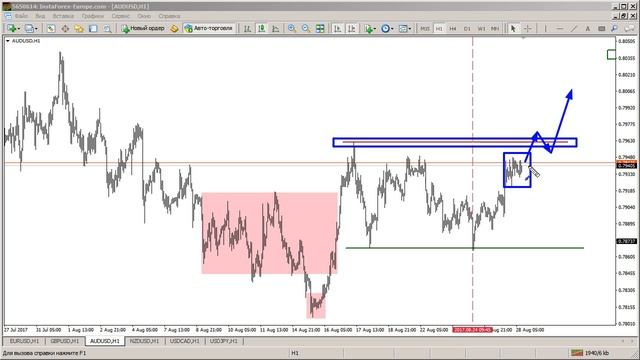Select the M15 timeframe
The height and width of the screenshot is (360, 640).
(x=424, y=29)
